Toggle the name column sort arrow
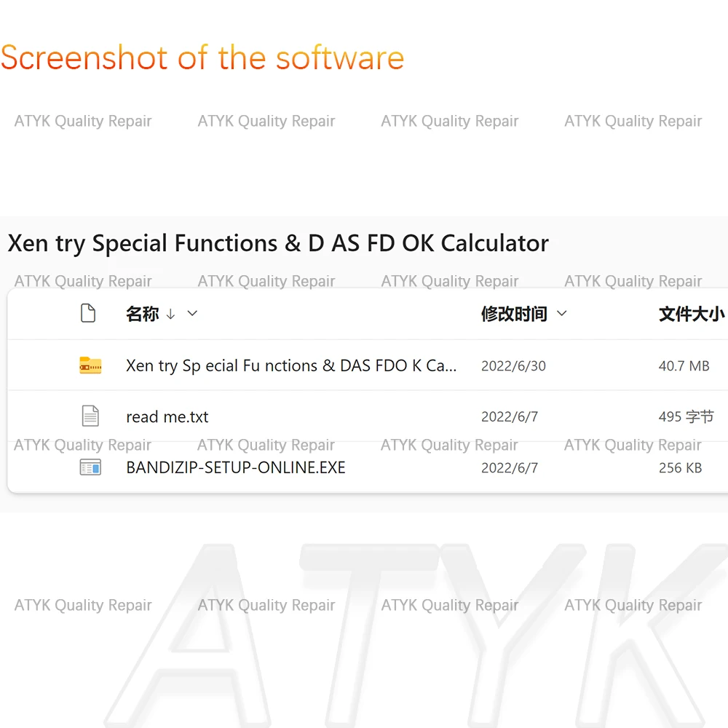728x728 pixels. (170, 314)
